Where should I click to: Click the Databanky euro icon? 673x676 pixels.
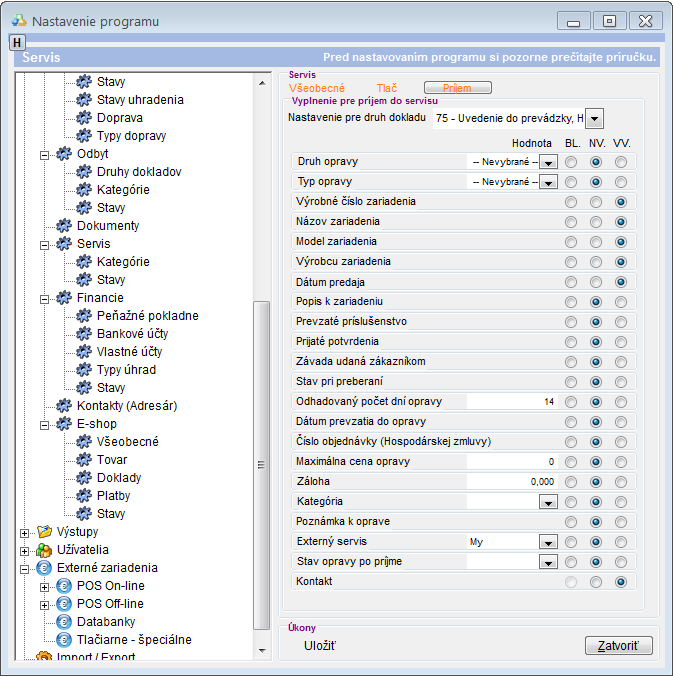coord(64,622)
